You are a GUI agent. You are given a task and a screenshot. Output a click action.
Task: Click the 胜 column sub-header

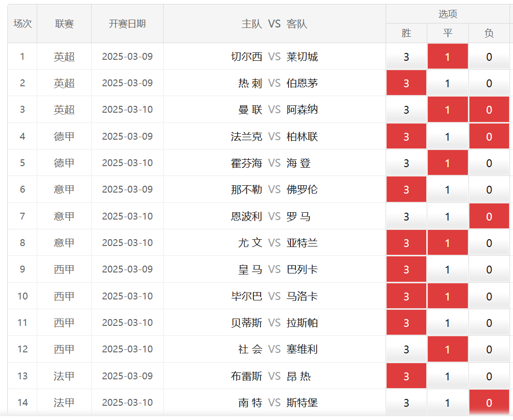pos(406,33)
